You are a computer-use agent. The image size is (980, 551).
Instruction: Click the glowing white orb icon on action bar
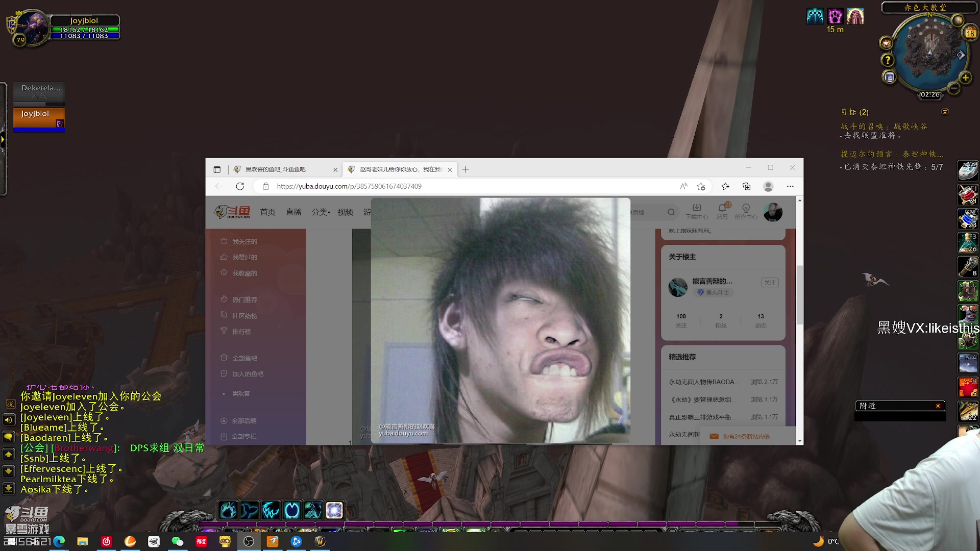(334, 510)
